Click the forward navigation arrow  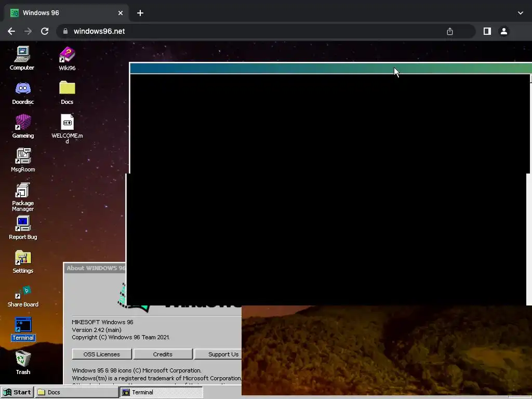coord(28,31)
